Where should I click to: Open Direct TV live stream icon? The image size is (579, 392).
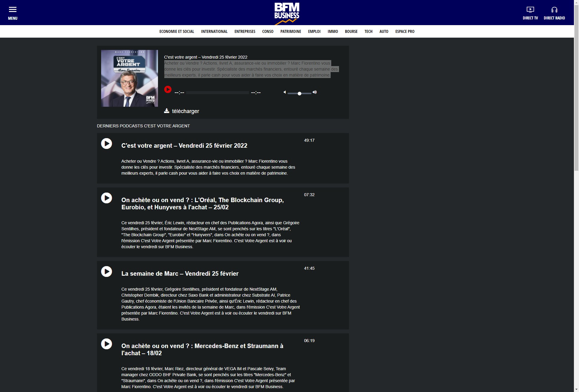[x=530, y=10]
